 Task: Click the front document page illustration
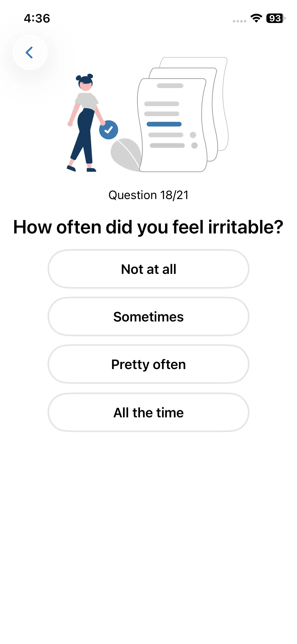click(172, 159)
